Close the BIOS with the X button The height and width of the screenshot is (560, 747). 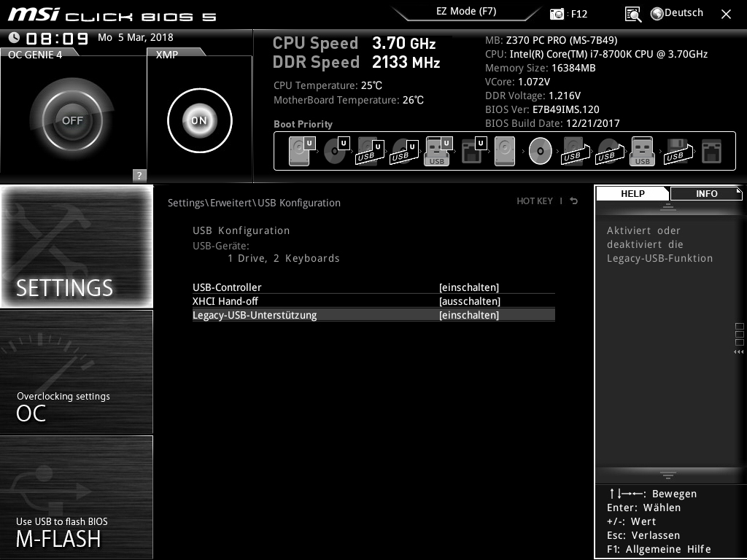coord(726,15)
